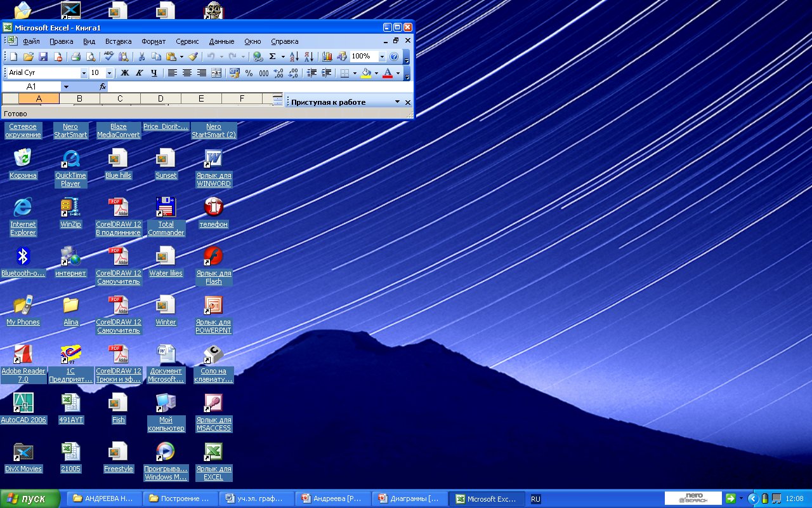Click the пуск Start button

tap(30, 499)
